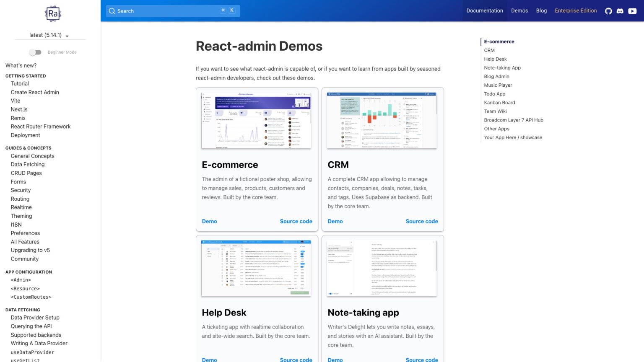
Task: Open the latest (5.14.1) version dropdown
Action: click(x=50, y=35)
